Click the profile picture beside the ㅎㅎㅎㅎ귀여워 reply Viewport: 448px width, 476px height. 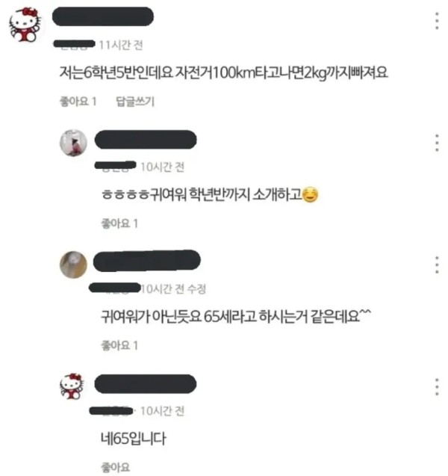[x=73, y=143]
